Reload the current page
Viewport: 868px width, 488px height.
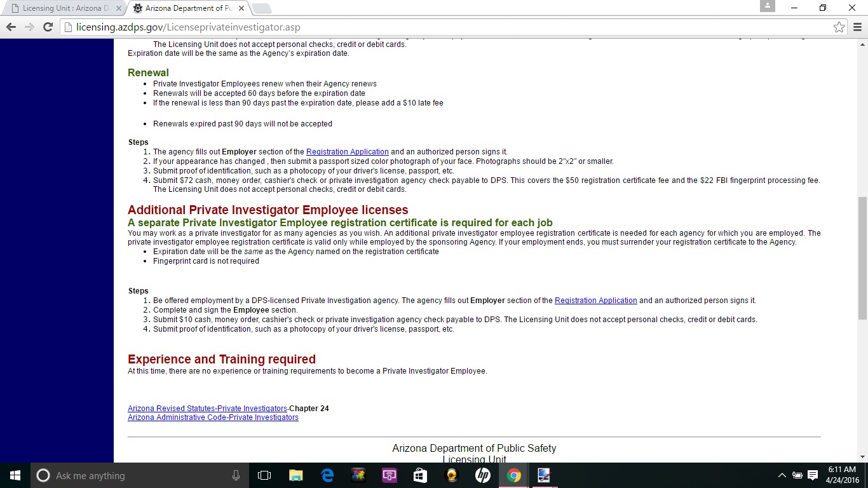48,27
